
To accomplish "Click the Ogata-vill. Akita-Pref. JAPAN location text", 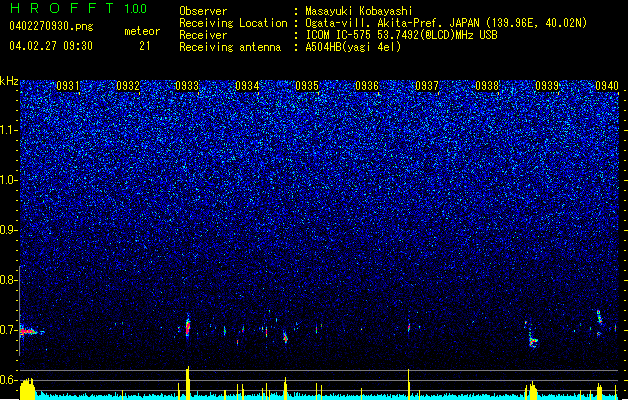I will pos(446,23).
